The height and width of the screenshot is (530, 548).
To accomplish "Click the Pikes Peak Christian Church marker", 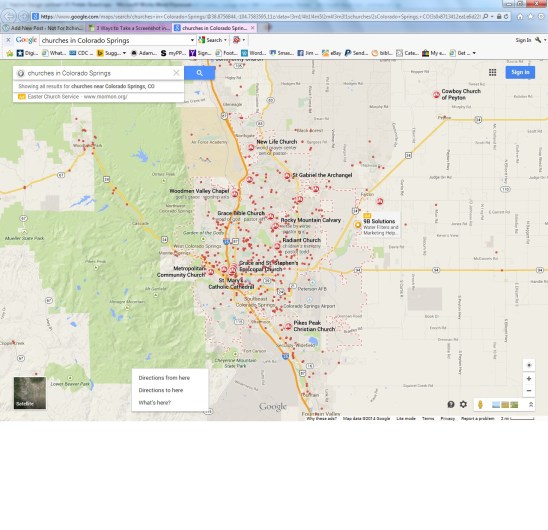I will point(288,327).
